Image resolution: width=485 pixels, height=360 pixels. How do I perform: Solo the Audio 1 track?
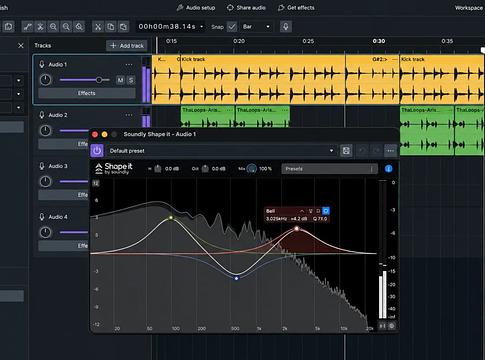point(131,80)
